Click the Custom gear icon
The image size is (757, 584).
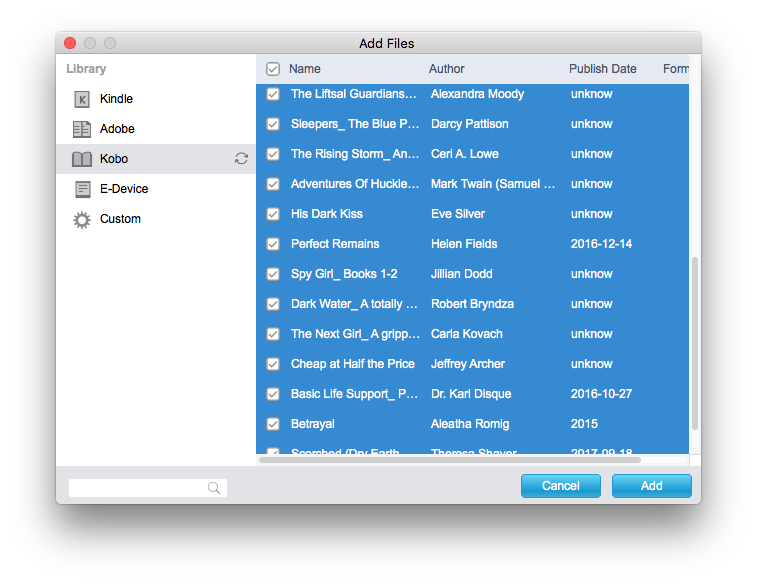coord(82,219)
